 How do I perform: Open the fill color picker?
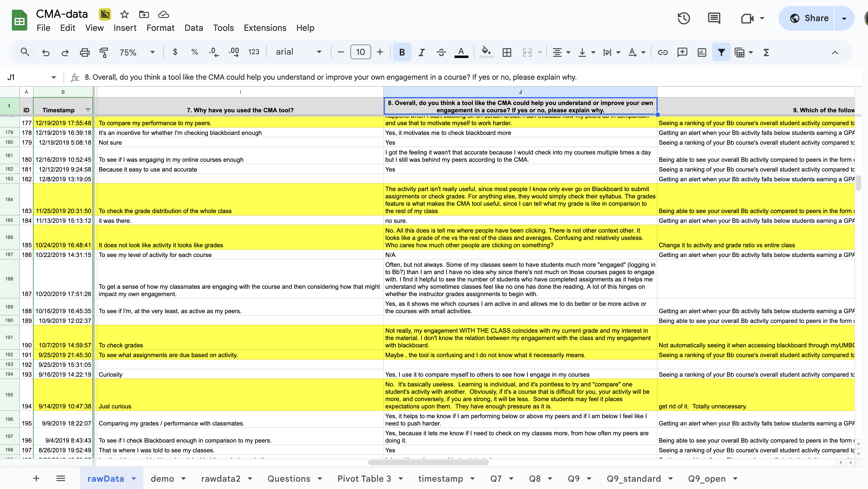[486, 52]
